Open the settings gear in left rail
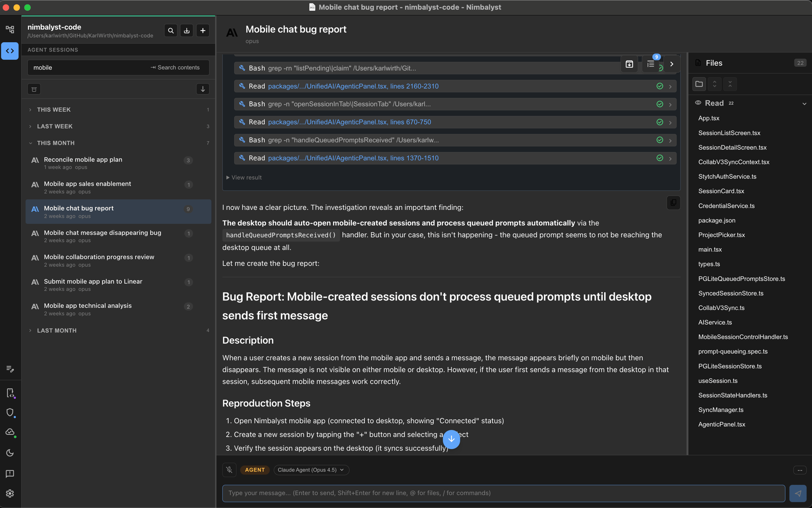The image size is (812, 508). (10, 493)
